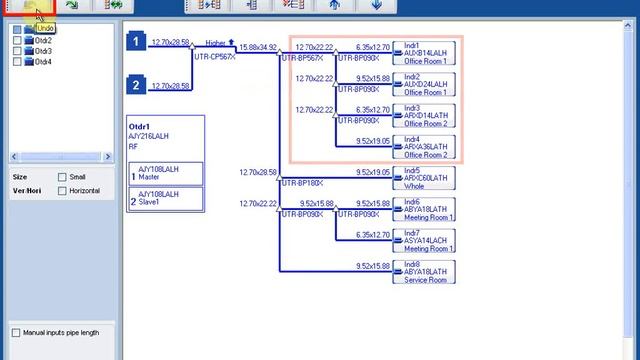Click the joint triangle above UTR-BP567X
This screenshot has height=360, width=640.
279,52
